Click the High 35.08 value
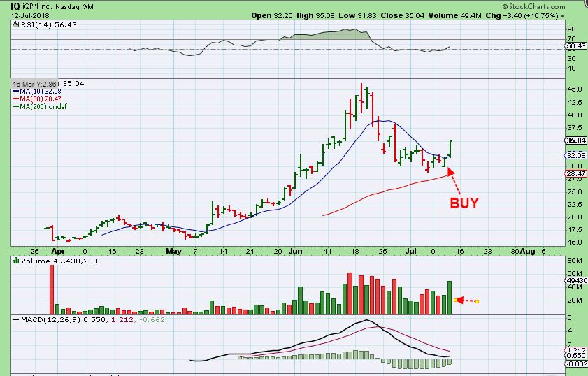Viewport: 588px width, 376px height. pos(315,16)
